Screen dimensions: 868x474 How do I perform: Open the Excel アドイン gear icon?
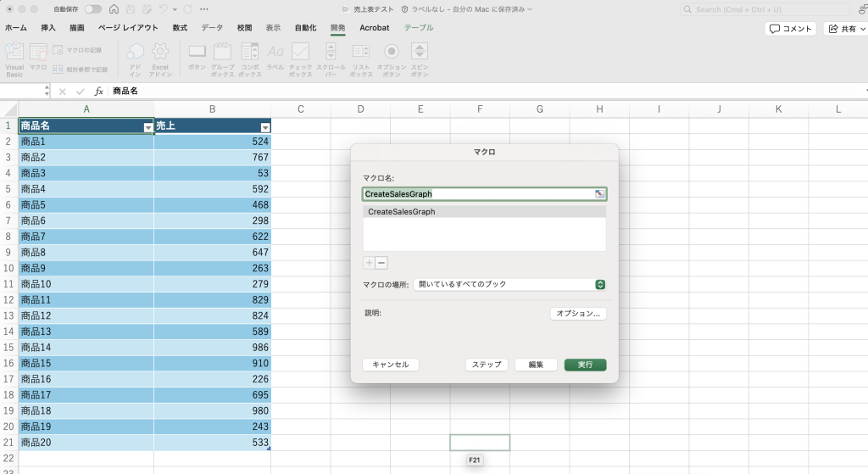pos(160,53)
